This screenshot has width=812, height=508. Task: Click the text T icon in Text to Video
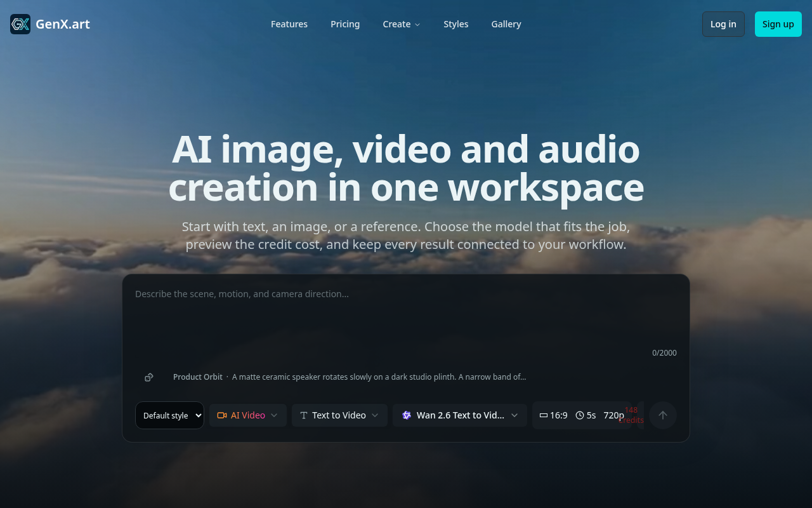(x=304, y=415)
